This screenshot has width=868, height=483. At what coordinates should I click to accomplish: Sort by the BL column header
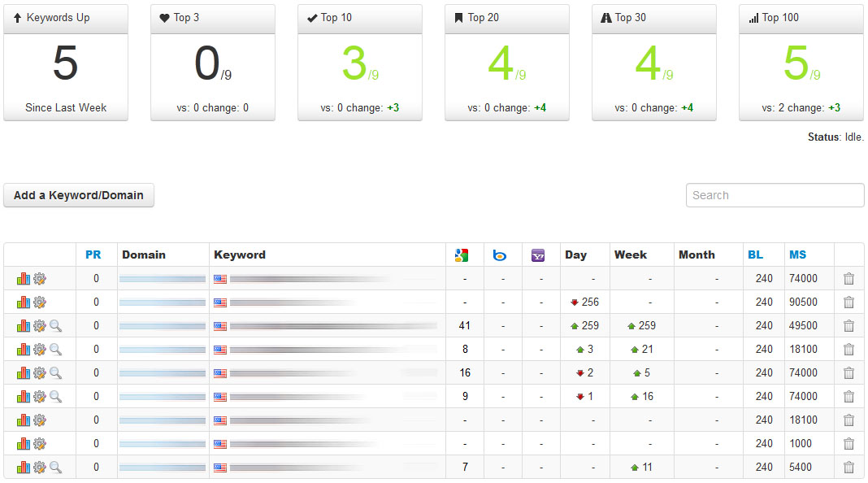[x=755, y=255]
